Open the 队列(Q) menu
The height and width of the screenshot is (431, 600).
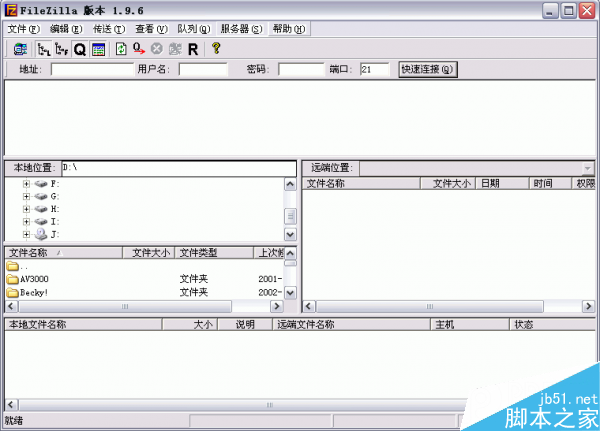click(x=194, y=29)
